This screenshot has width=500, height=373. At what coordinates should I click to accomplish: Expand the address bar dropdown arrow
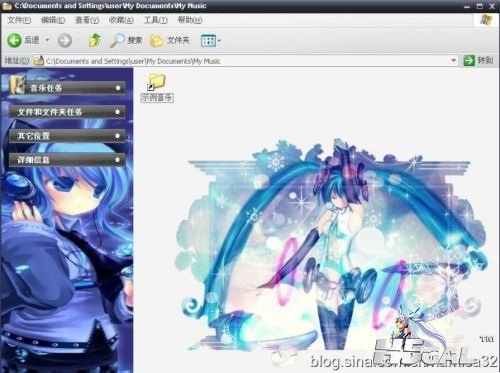click(453, 61)
